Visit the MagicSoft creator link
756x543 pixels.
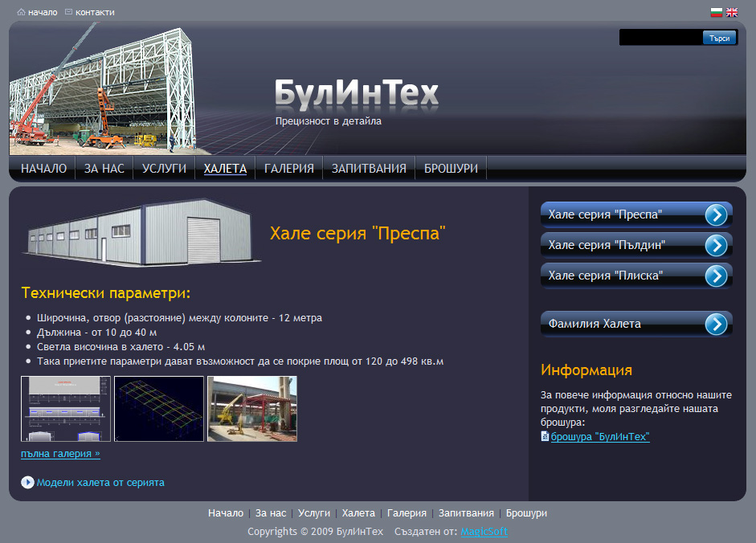click(x=484, y=532)
